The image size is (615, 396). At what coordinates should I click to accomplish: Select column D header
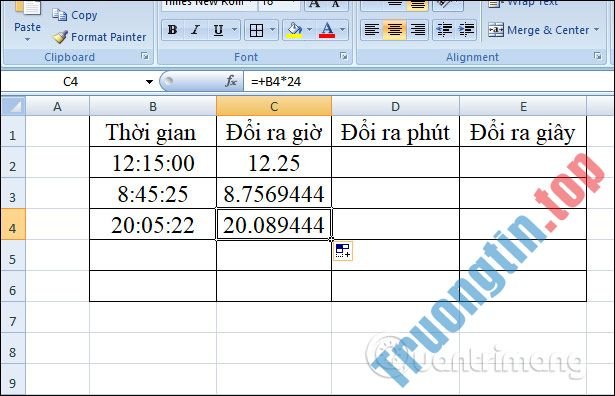tap(395, 106)
